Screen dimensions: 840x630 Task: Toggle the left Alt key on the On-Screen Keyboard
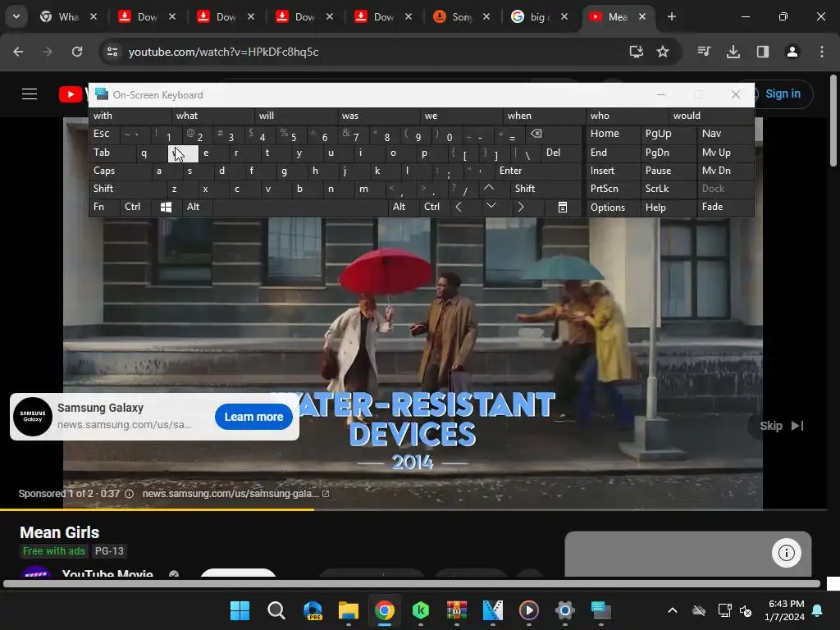coord(197,207)
